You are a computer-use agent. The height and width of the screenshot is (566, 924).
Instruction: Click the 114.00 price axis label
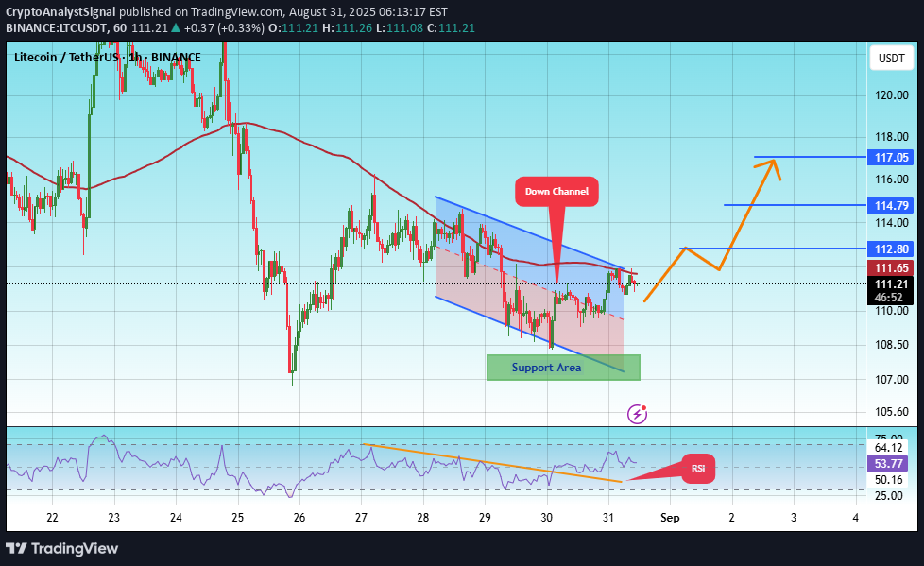[892, 223]
